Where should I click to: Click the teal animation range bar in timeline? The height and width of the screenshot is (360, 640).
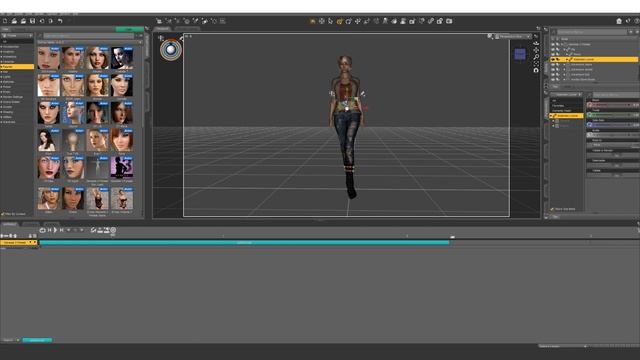pyautogui.click(x=244, y=242)
